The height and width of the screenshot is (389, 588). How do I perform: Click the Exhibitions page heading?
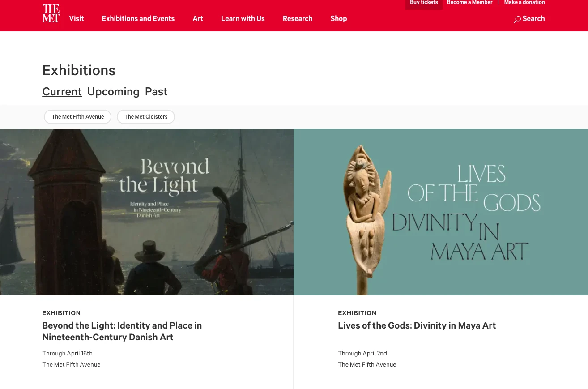[x=79, y=70]
